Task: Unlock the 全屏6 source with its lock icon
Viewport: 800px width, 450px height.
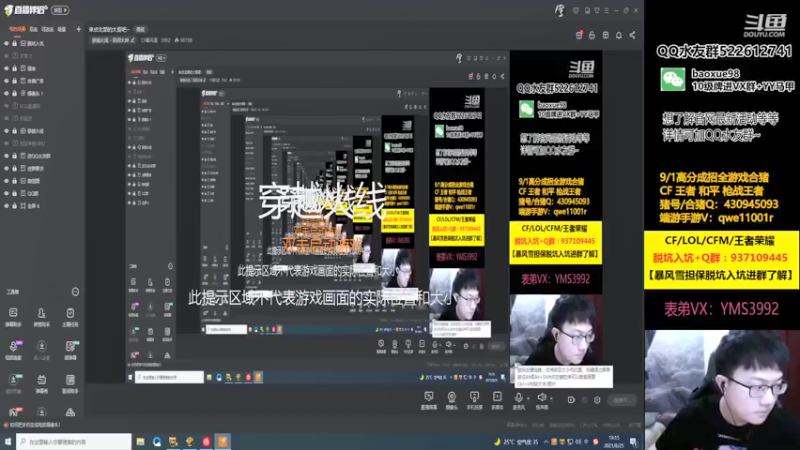Action: coord(14,206)
